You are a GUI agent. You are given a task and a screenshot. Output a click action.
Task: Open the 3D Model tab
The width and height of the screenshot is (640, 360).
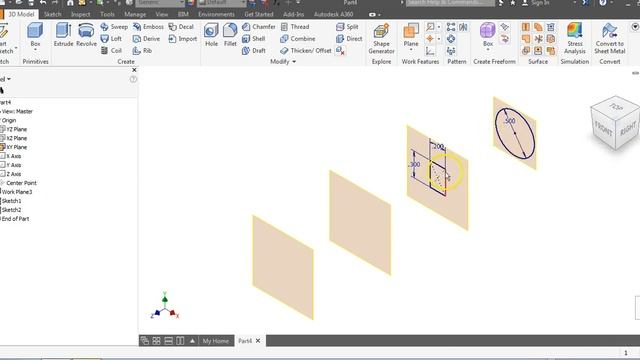coord(21,14)
